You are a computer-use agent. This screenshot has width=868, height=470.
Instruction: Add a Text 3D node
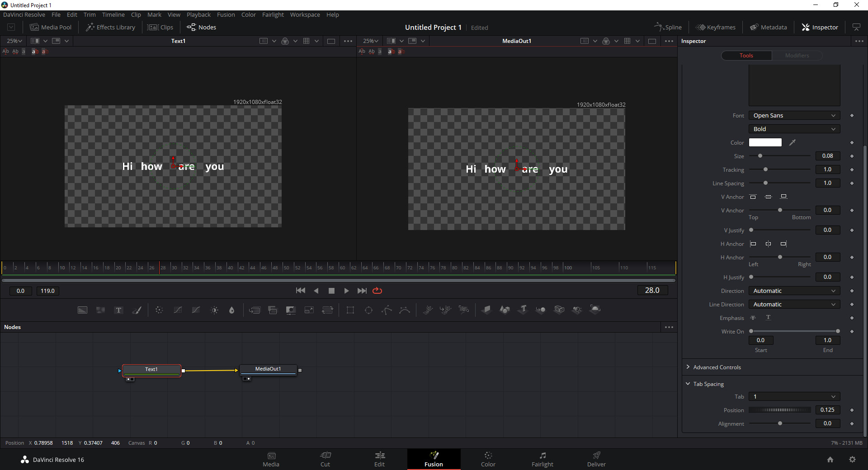pyautogui.click(x=523, y=310)
